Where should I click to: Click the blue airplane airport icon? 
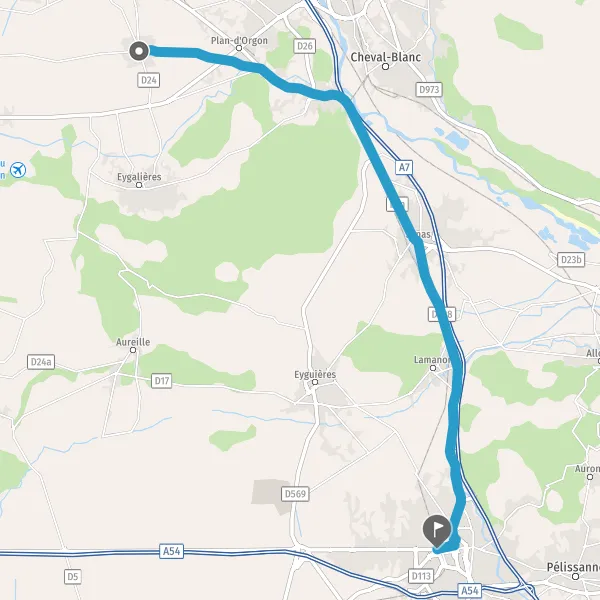pos(18,170)
